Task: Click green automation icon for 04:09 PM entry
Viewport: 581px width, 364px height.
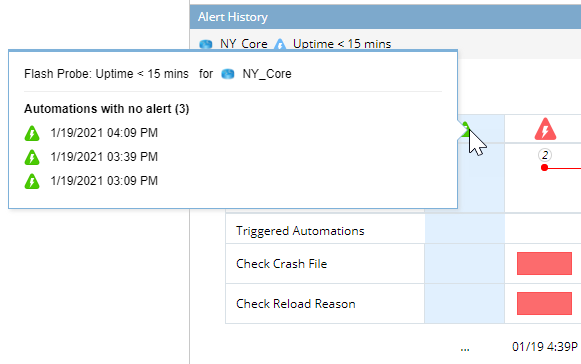Action: tap(32, 133)
